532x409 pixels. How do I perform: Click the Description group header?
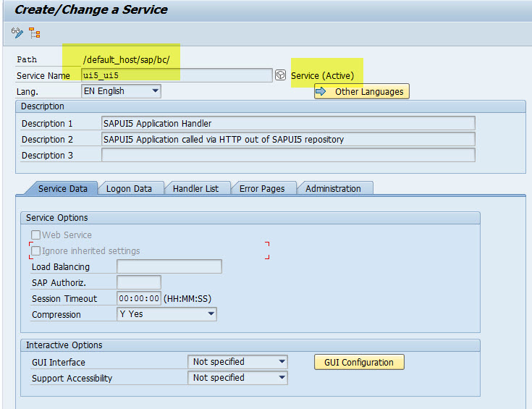(271, 106)
